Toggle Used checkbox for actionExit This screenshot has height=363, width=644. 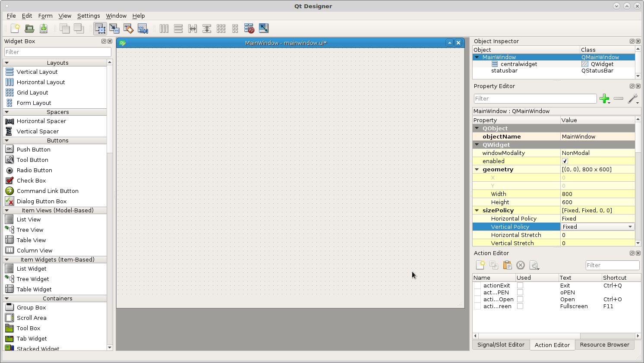pyautogui.click(x=520, y=285)
